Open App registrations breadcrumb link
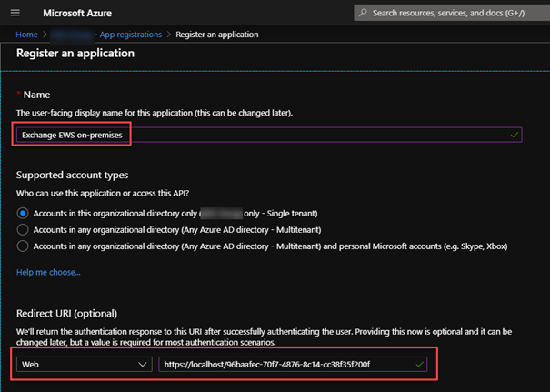 click(131, 35)
